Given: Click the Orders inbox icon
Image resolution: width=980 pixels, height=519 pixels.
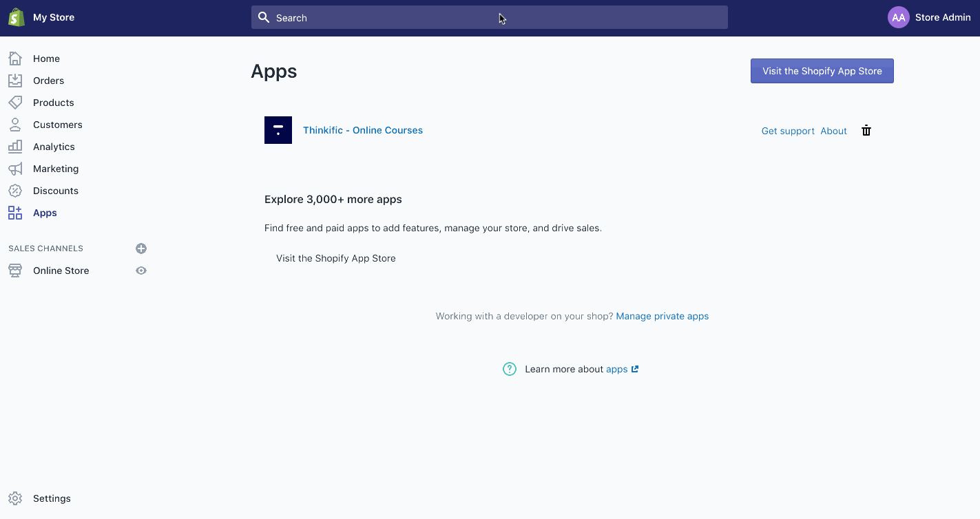Looking at the screenshot, I should 15,81.
